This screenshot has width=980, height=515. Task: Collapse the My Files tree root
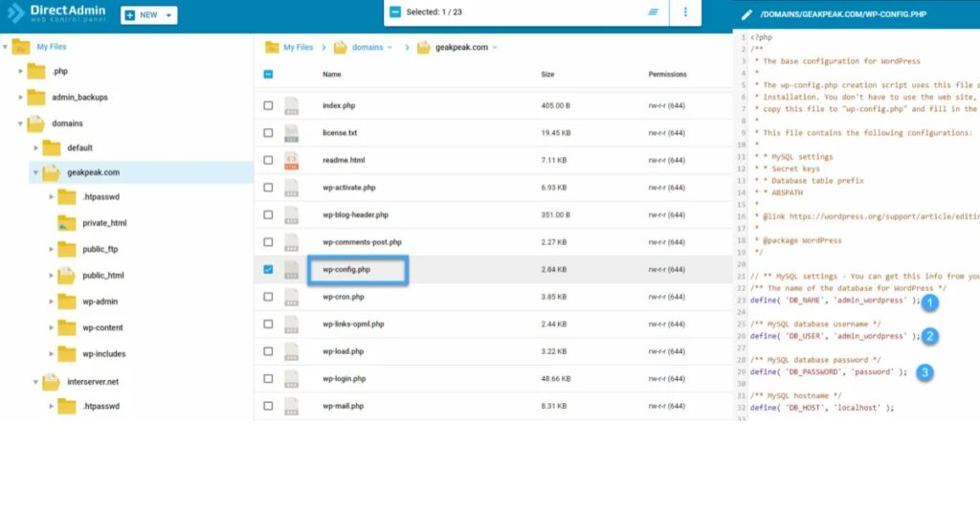tap(5, 47)
